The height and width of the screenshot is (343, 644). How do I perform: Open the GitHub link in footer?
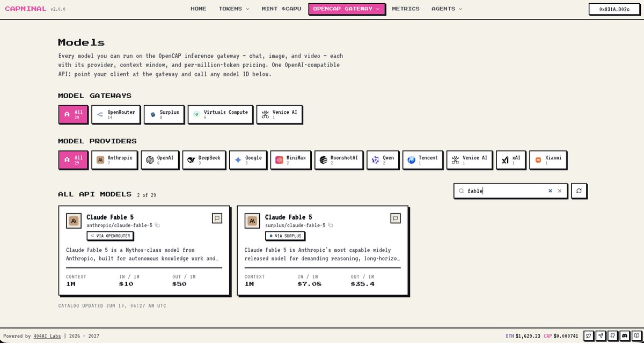[612, 336]
